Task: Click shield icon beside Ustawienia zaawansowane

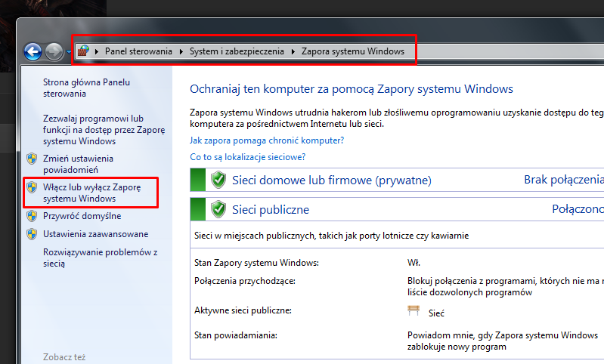Action: pyautogui.click(x=32, y=234)
